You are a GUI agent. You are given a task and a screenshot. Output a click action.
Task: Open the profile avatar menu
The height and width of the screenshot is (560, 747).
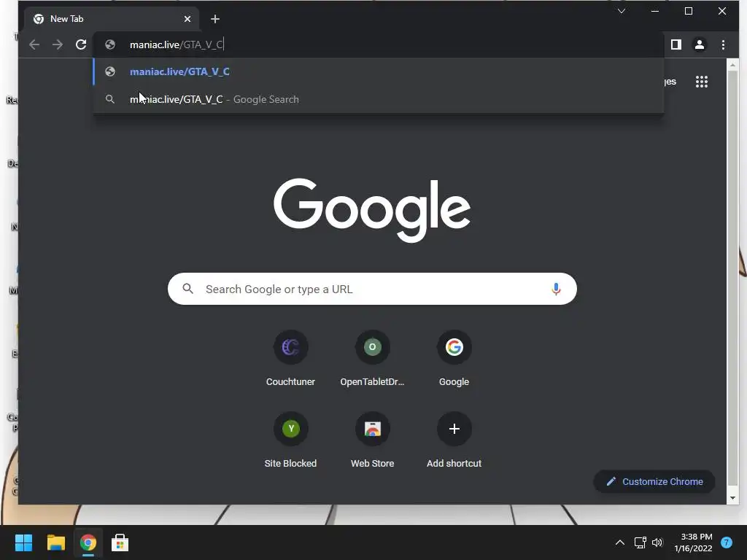[700, 44]
